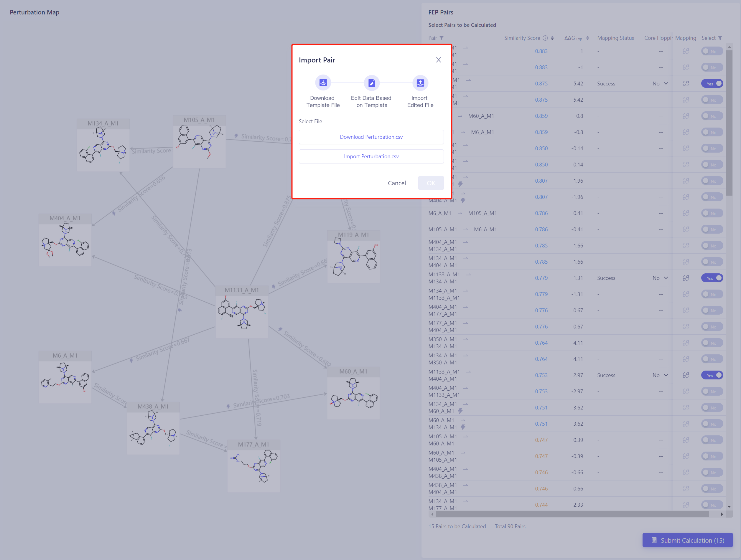Select the M105_A_M1 molecule node in map

[199, 142]
